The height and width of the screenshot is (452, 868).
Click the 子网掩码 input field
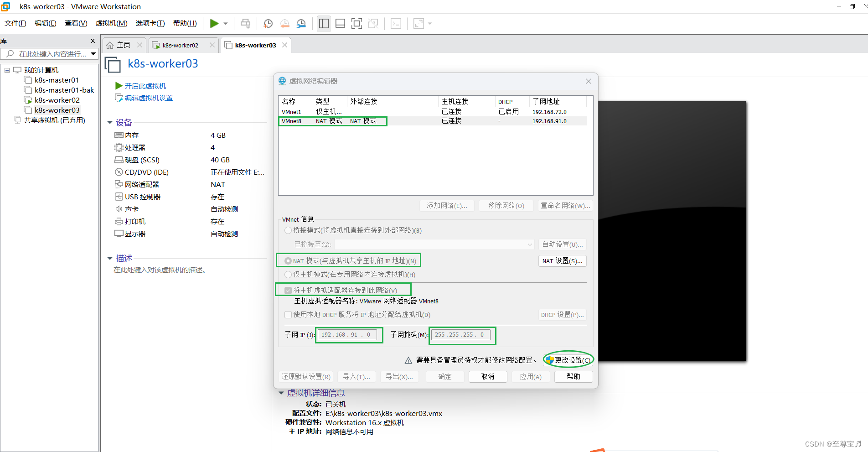pyautogui.click(x=461, y=335)
